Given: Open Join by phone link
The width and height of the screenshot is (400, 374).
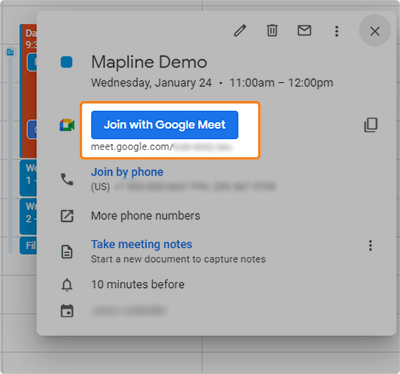Looking at the screenshot, I should coord(127,172).
